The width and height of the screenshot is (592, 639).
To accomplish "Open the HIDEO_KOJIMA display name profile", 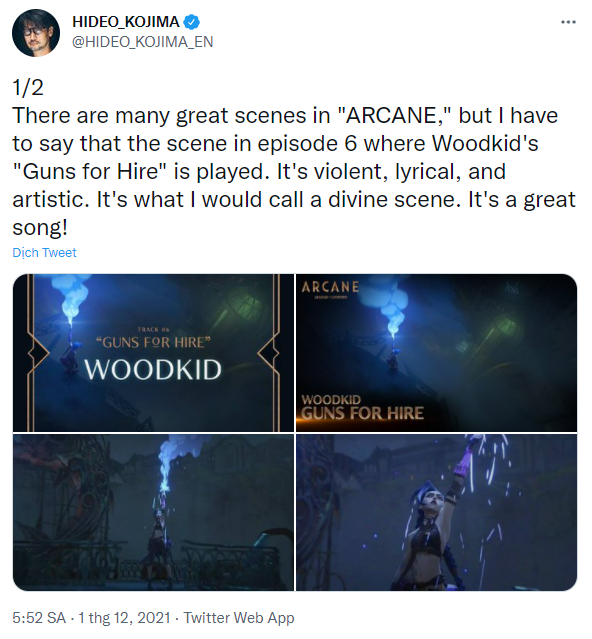I will (125, 22).
